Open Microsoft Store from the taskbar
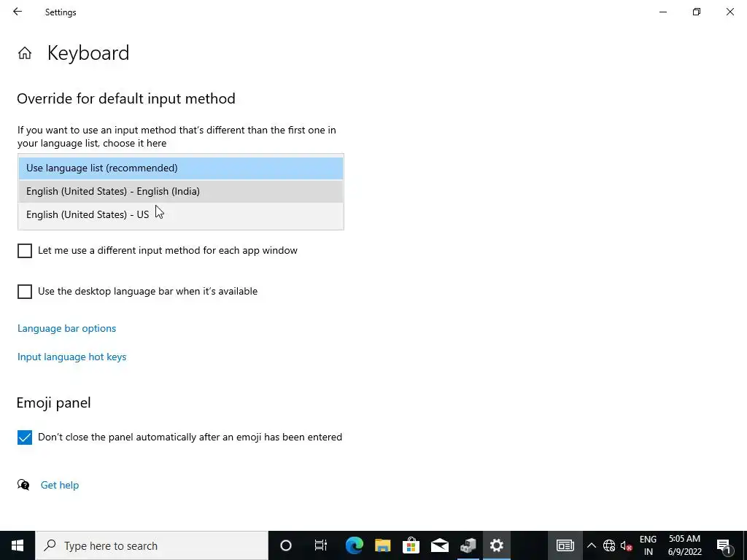 pyautogui.click(x=411, y=545)
